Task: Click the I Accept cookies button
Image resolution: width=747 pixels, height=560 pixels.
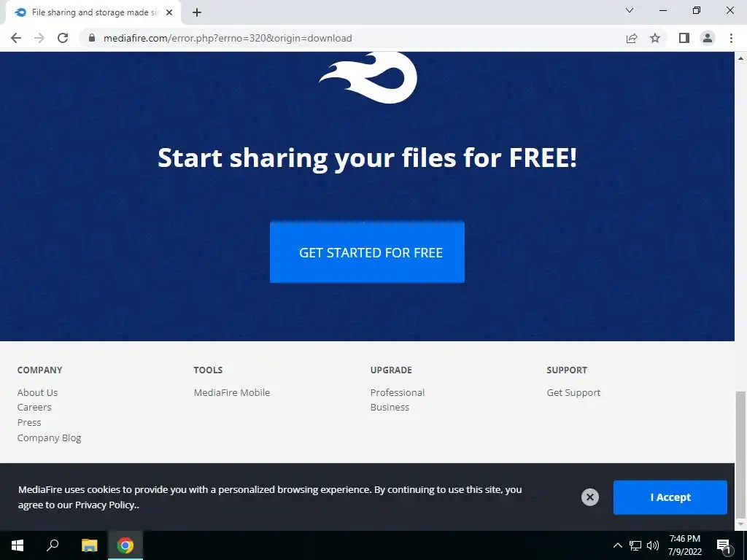Action: pyautogui.click(x=670, y=497)
